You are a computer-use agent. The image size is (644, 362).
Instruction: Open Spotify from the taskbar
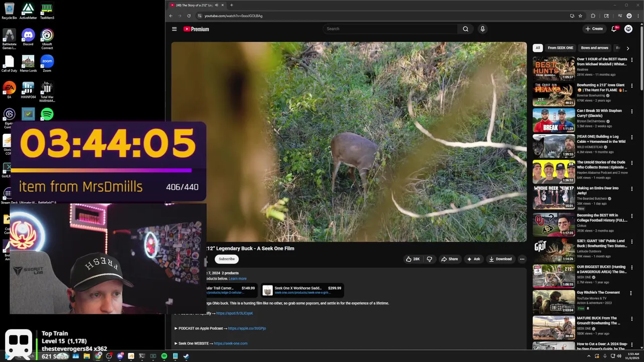coord(164,356)
